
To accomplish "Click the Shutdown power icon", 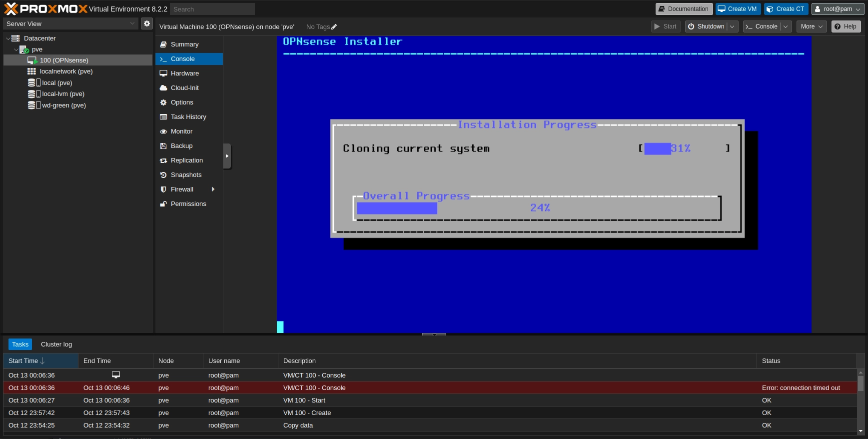I will [x=691, y=26].
